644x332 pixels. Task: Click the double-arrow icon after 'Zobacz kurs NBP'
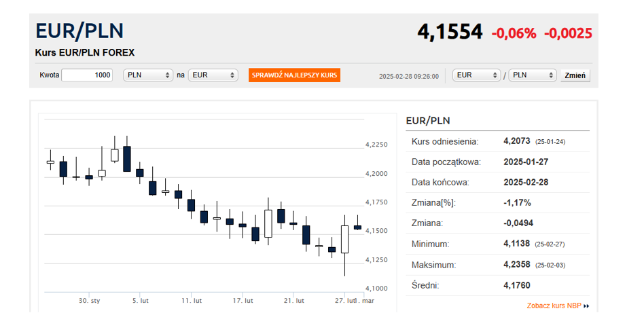pyautogui.click(x=586, y=306)
